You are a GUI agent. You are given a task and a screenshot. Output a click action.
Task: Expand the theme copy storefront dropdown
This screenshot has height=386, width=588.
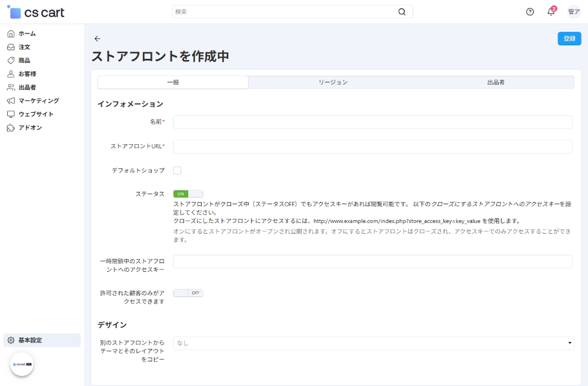click(x=373, y=343)
